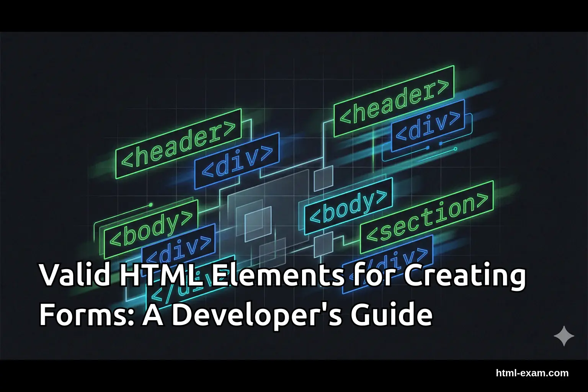
Task: Click the html-exam.com site label
Action: [532, 373]
